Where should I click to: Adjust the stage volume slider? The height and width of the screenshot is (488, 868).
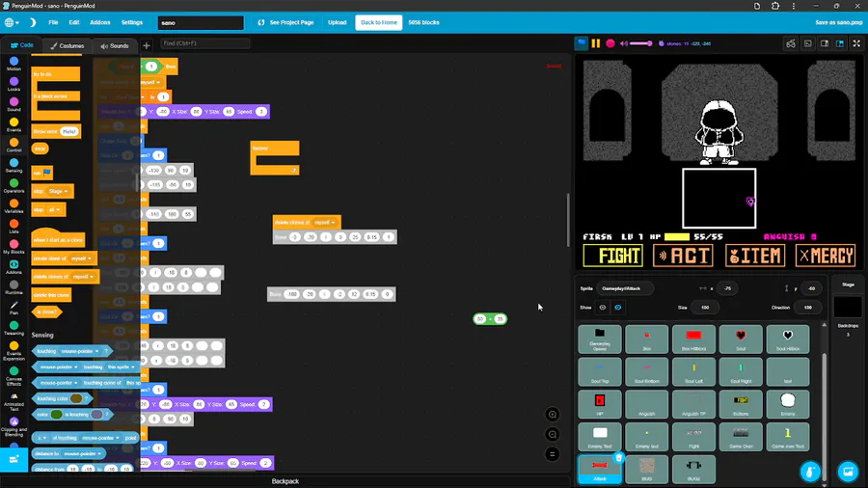[x=641, y=43]
